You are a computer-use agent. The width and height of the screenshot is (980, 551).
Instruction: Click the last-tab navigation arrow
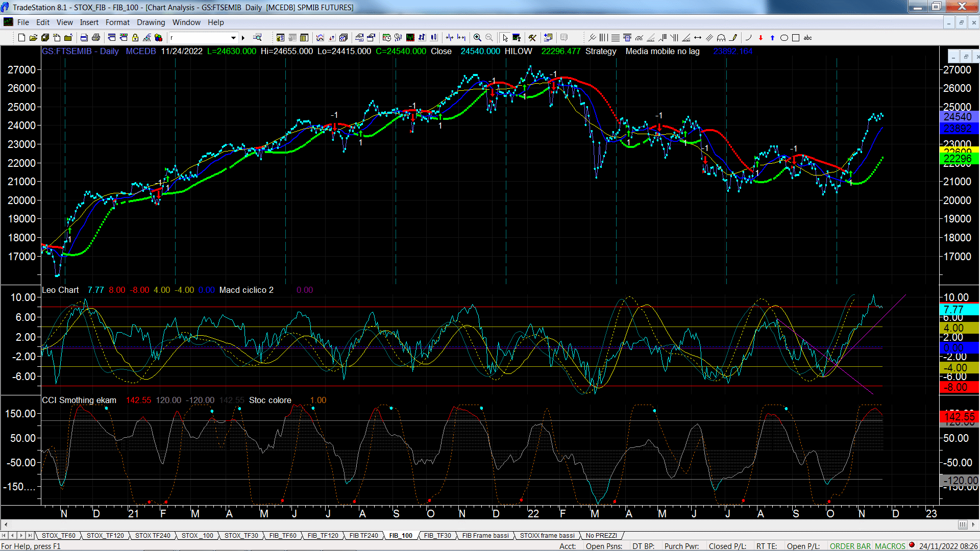(x=30, y=535)
